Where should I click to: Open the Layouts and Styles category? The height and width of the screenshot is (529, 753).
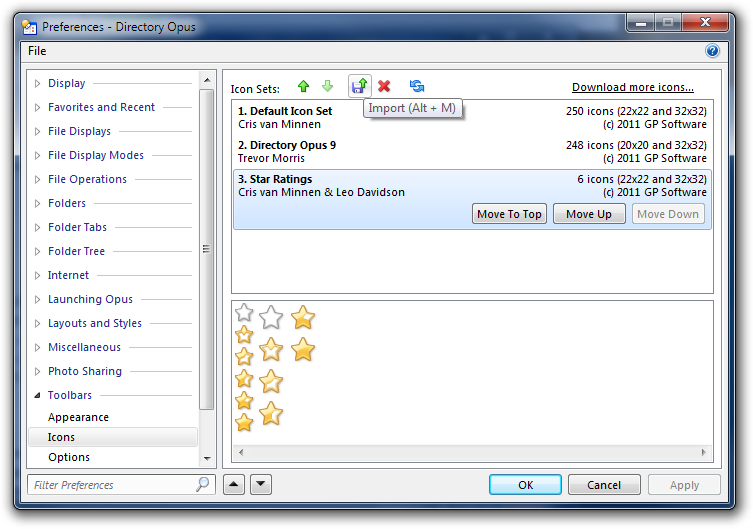tap(95, 324)
